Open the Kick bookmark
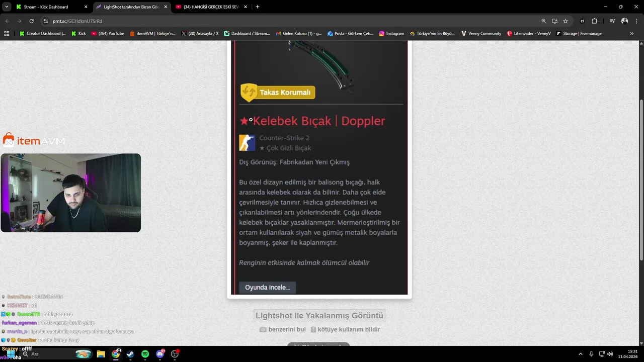644x362 pixels. [x=78, y=34]
